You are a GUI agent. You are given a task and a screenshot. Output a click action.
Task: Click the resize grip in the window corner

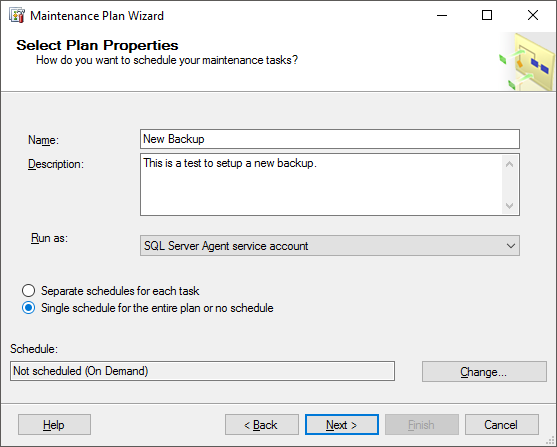[551, 441]
